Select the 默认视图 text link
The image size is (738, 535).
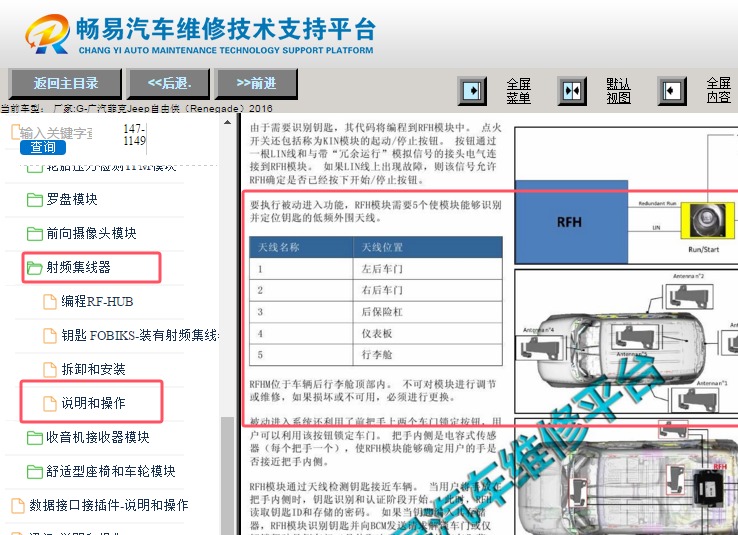(618, 91)
